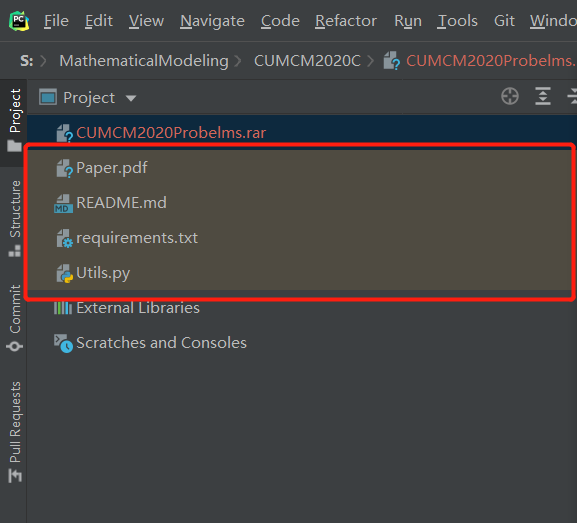Open the File menu
Screen dimensions: 577x523
(56, 21)
